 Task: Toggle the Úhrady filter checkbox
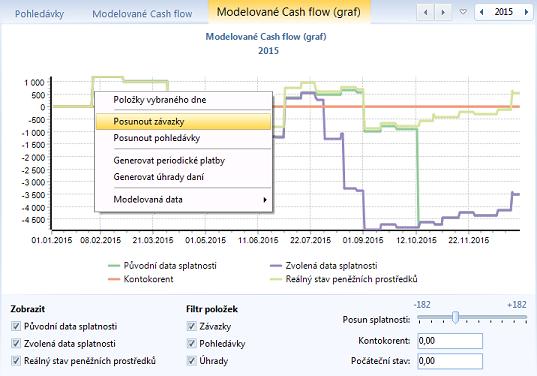(x=191, y=360)
